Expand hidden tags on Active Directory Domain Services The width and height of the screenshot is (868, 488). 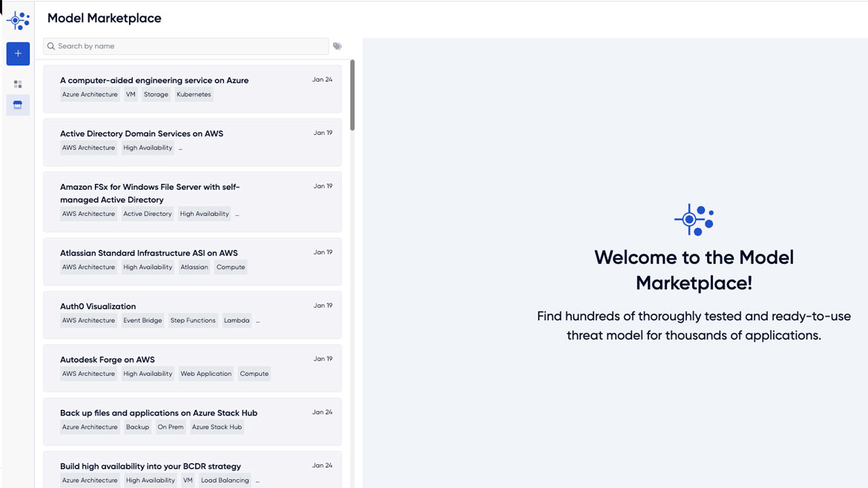(180, 148)
